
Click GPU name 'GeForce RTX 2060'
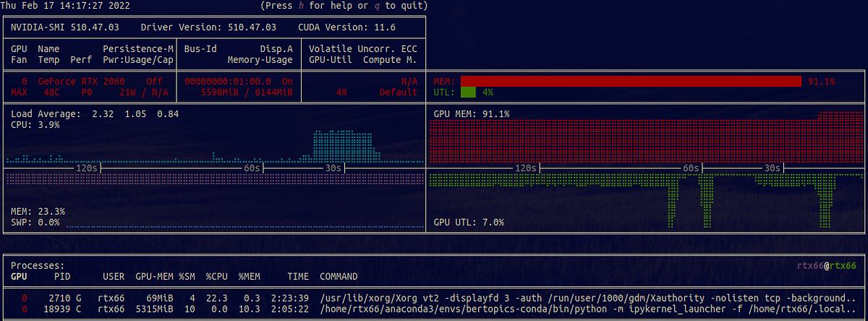tap(82, 82)
